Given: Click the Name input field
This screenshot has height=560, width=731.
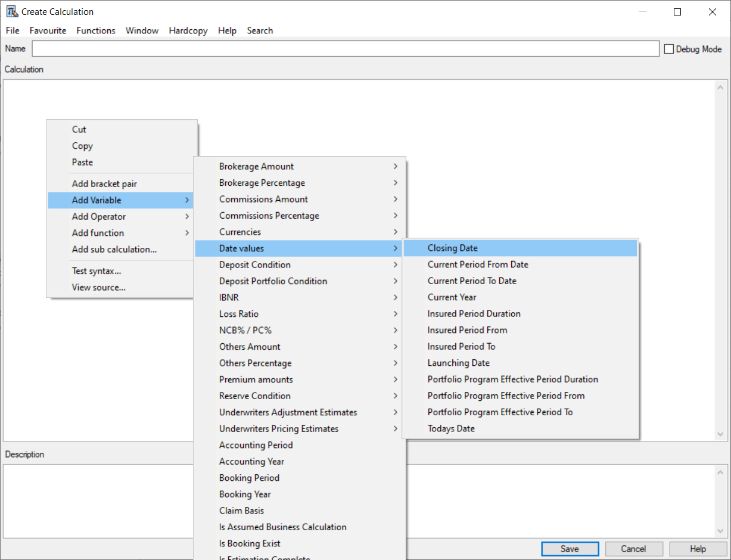Looking at the screenshot, I should pos(345,49).
